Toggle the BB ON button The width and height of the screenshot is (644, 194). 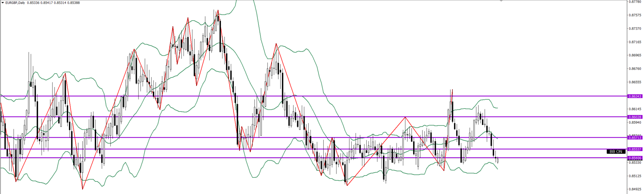616,152
